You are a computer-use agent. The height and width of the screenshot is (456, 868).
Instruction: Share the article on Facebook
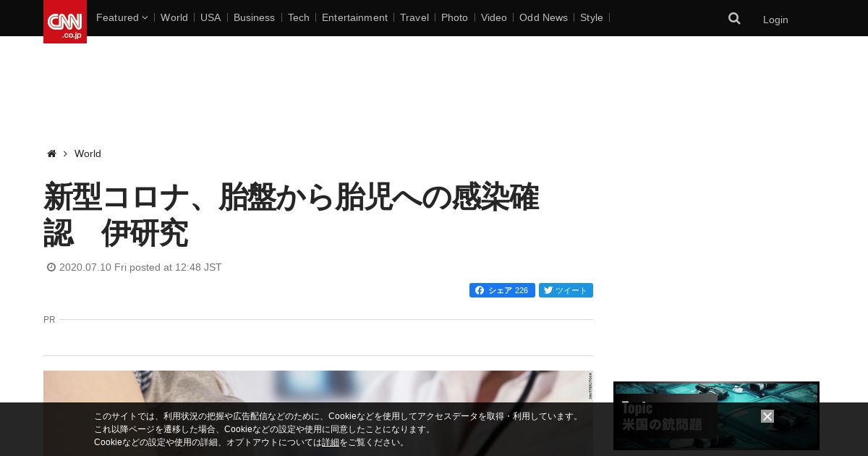click(502, 290)
